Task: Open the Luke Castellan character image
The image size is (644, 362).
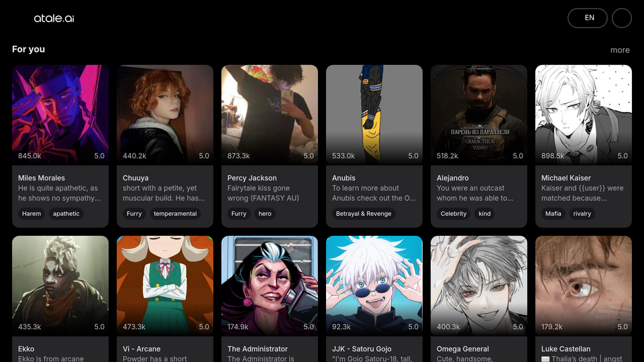Action: (583, 286)
